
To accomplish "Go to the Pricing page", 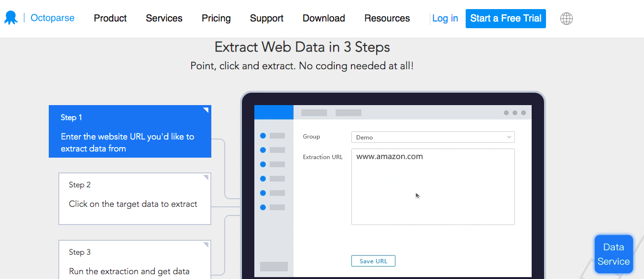I will [216, 18].
